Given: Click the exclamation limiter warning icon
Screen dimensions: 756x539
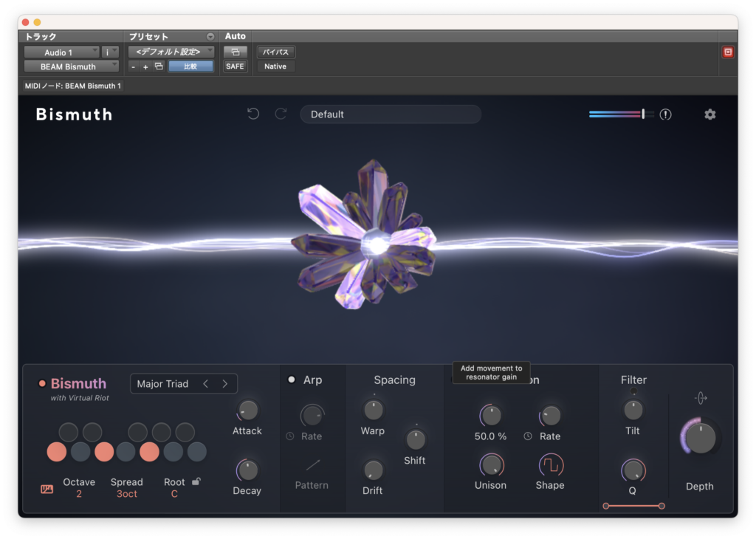Looking at the screenshot, I should click(665, 114).
